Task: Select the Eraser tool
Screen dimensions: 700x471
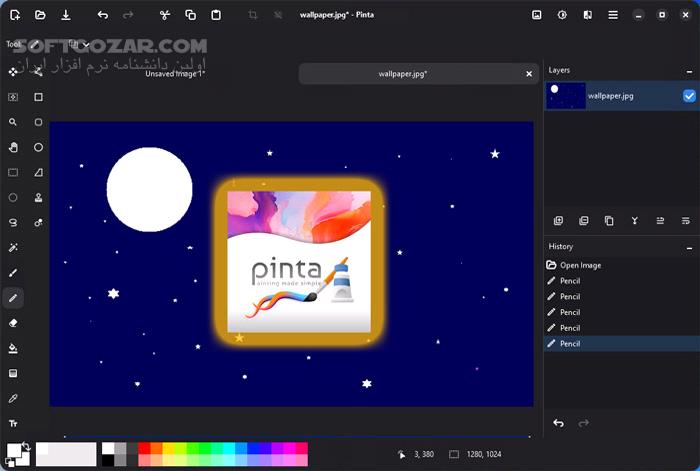Action: (13, 323)
